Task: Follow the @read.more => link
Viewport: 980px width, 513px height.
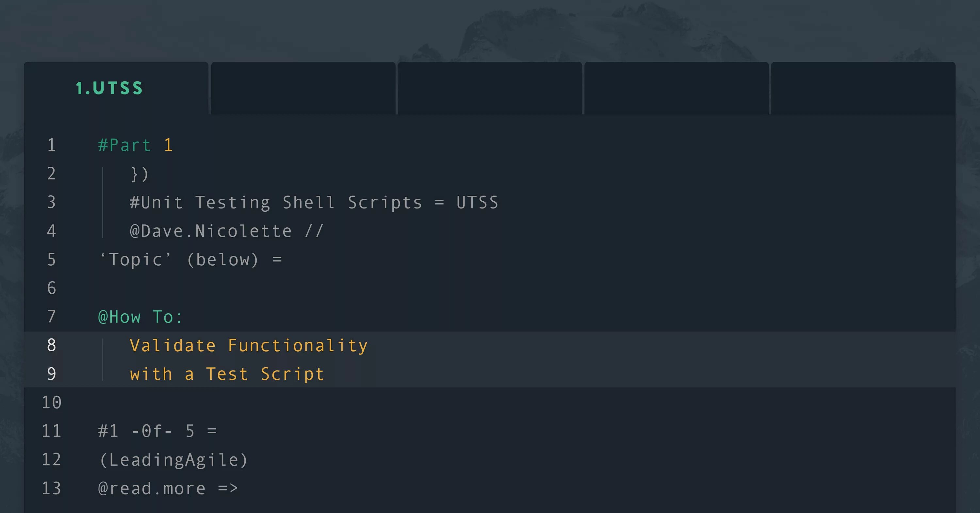Action: [168, 488]
